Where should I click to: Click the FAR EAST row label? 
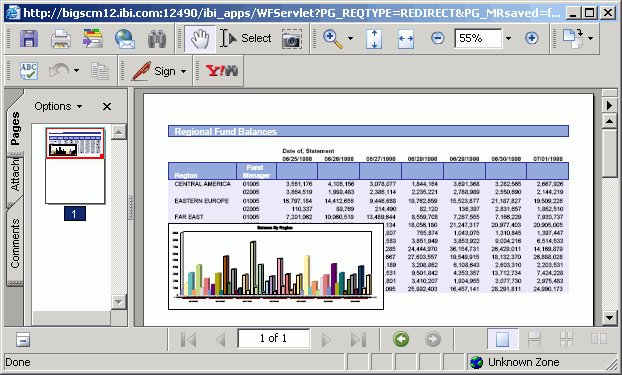[189, 217]
